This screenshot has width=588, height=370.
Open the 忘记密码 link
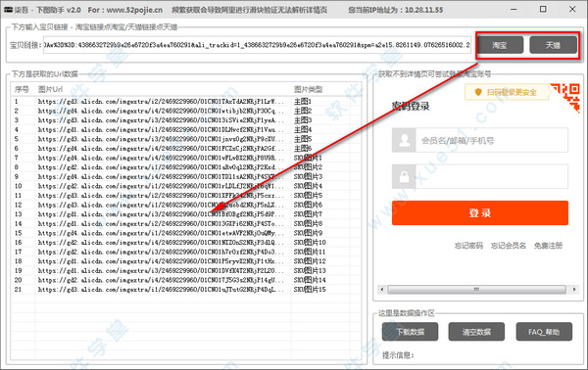pyautogui.click(x=468, y=246)
